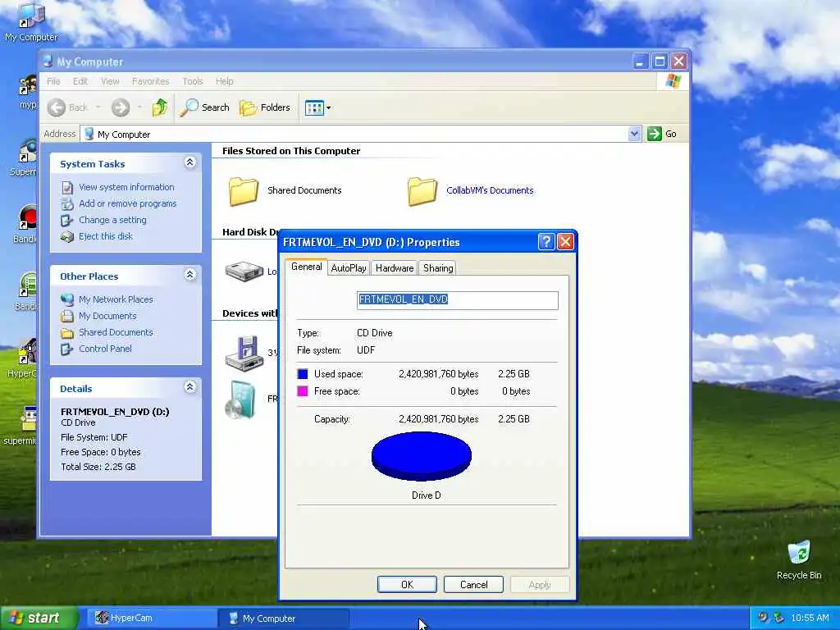This screenshot has width=840, height=630.
Task: Click View system information link
Action: pos(126,187)
